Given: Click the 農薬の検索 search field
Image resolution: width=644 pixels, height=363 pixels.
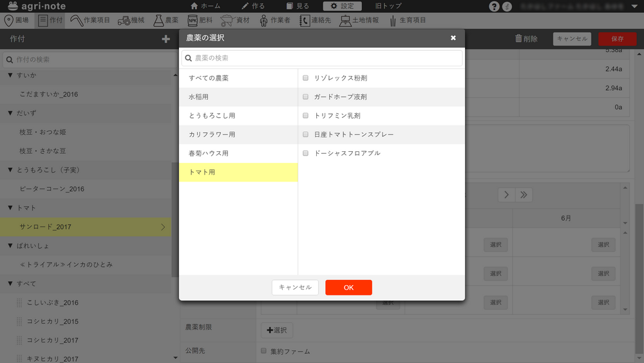Looking at the screenshot, I should tap(322, 58).
